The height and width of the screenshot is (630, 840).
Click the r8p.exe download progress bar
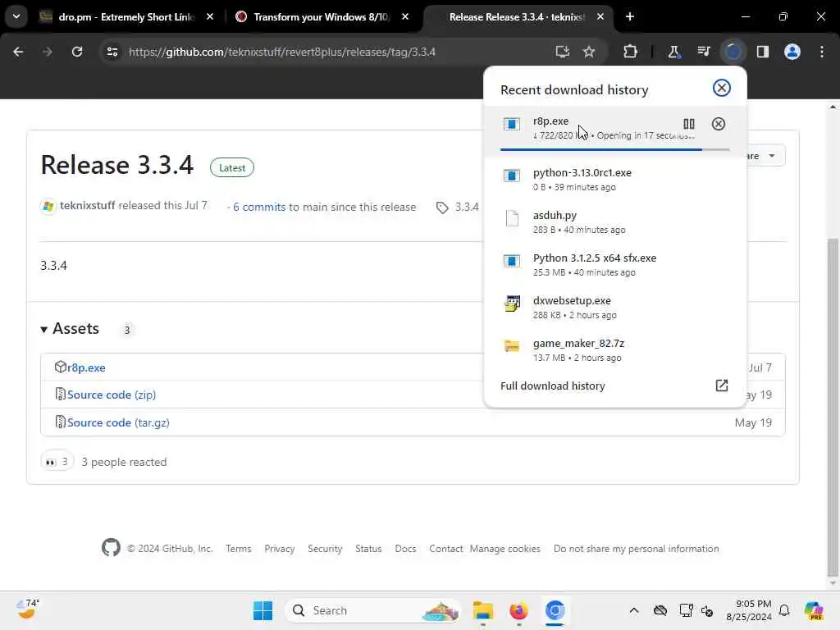(614, 149)
